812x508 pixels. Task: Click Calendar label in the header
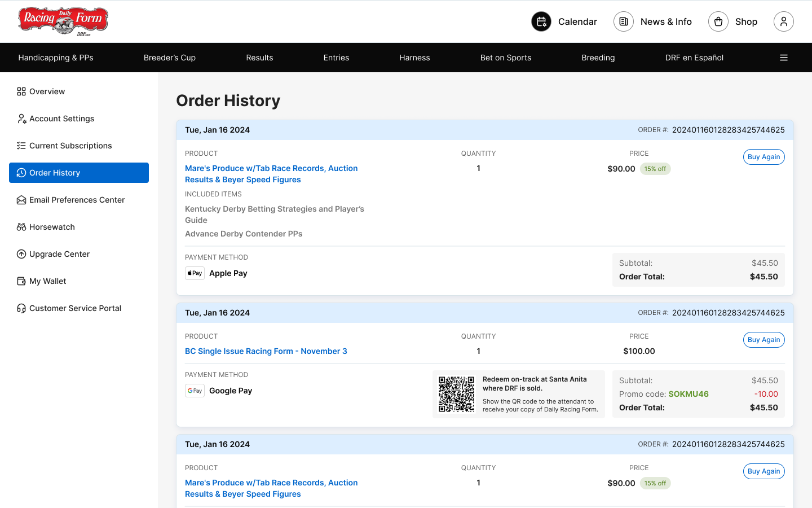[x=577, y=21]
